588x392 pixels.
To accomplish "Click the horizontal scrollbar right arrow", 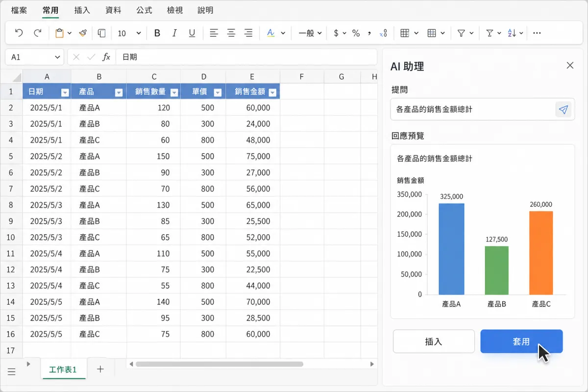I will click(x=372, y=364).
